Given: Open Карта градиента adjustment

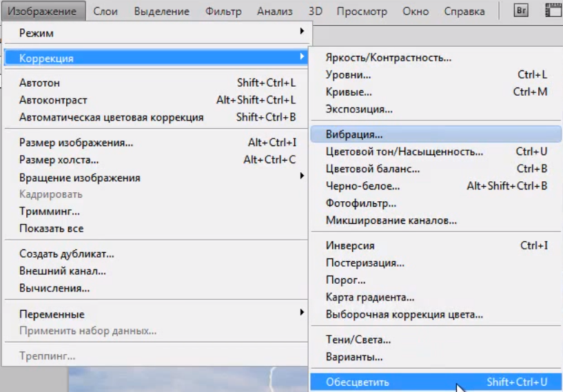Looking at the screenshot, I should tap(436, 297).
